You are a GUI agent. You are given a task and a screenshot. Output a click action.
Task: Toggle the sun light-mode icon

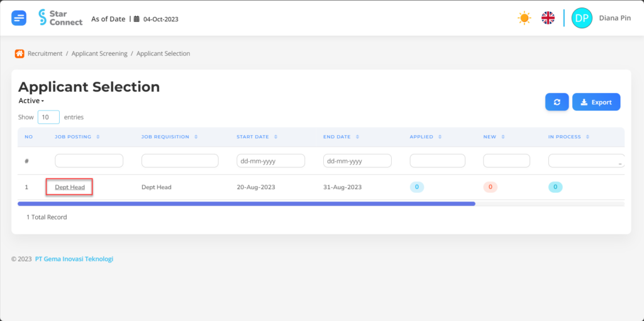tap(524, 18)
